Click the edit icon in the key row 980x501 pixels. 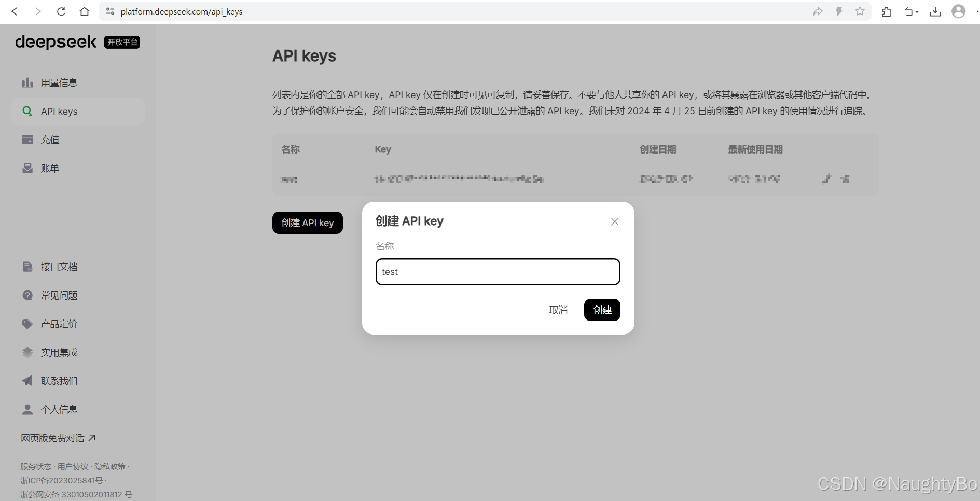(827, 179)
